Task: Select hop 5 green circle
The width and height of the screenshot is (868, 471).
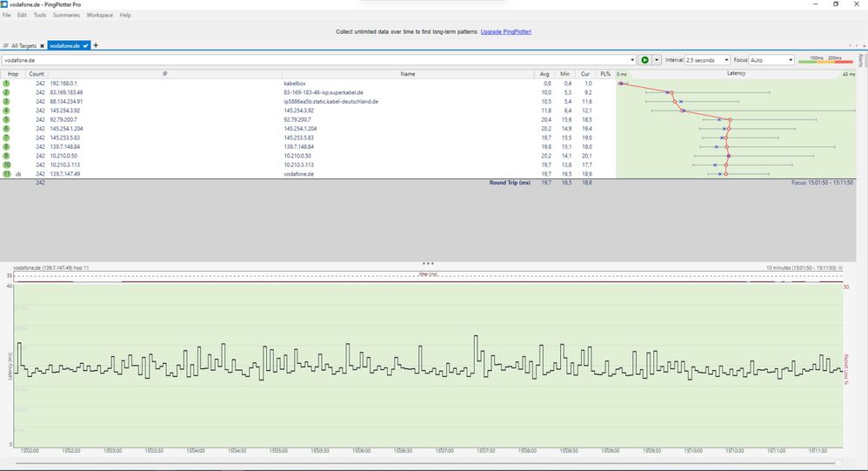Action: 7,119
